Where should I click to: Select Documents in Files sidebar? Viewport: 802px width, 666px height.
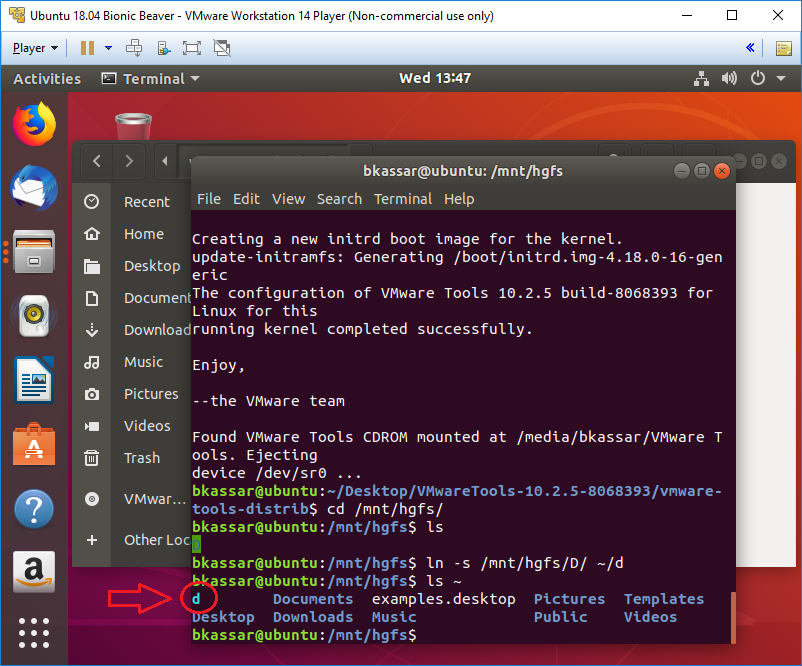tap(131, 298)
